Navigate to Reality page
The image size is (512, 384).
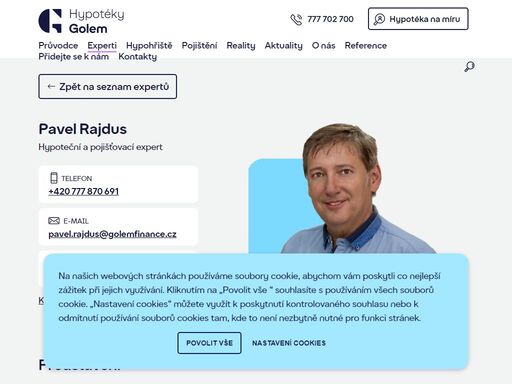pos(241,45)
